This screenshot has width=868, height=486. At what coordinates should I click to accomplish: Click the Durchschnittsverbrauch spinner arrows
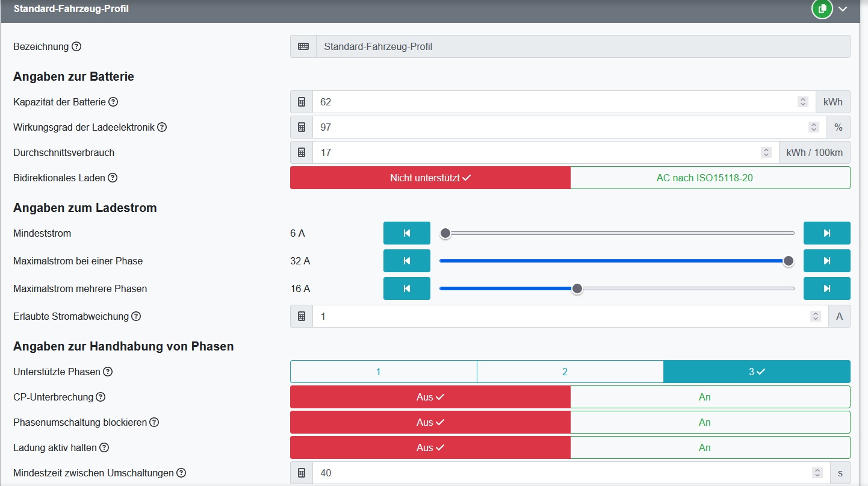pos(766,152)
